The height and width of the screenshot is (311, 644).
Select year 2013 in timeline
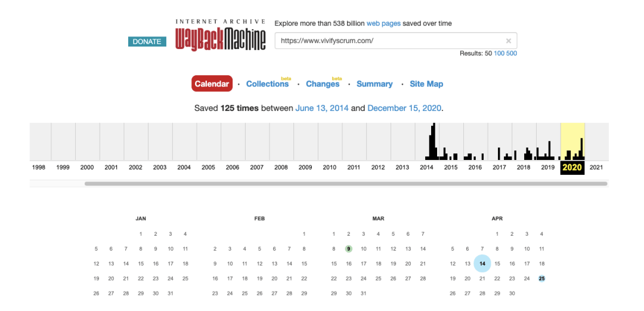point(402,167)
